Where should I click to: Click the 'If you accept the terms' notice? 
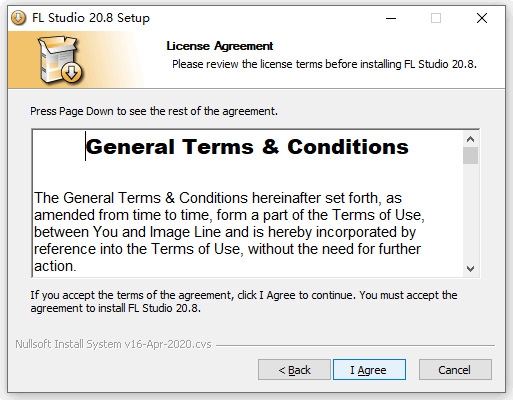(x=244, y=301)
